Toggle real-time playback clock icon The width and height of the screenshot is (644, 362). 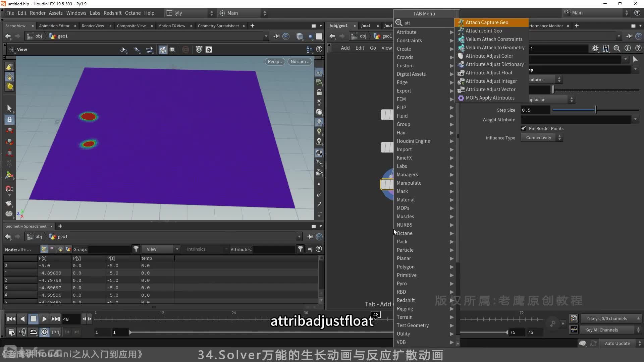coord(44,332)
